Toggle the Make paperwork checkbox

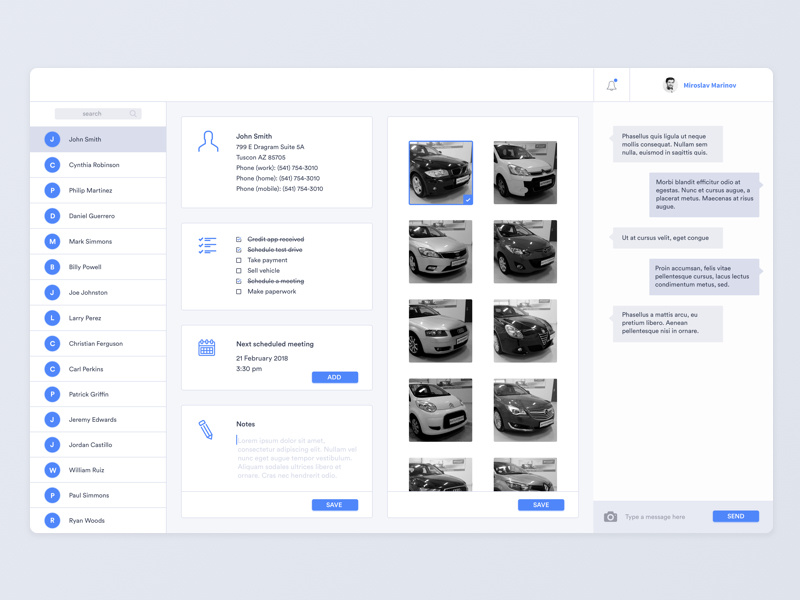[x=240, y=292]
